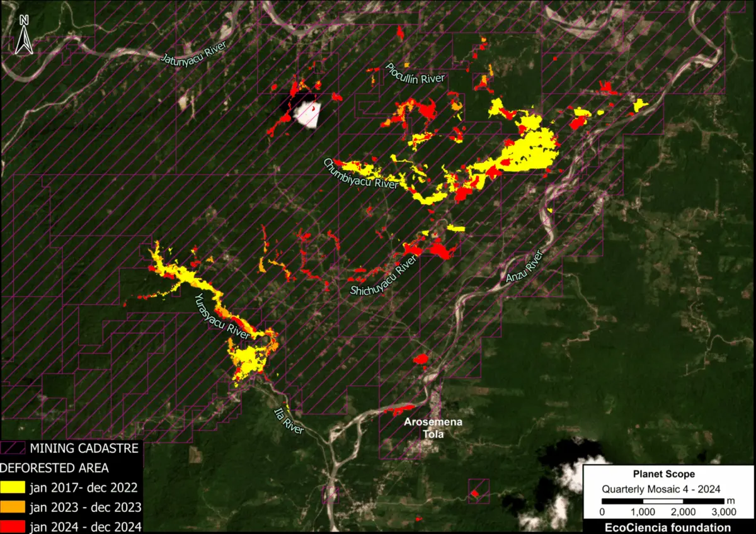Screen dimensions: 756x534
Task: Select the orange deforestation legend swatch
Action: [14, 507]
